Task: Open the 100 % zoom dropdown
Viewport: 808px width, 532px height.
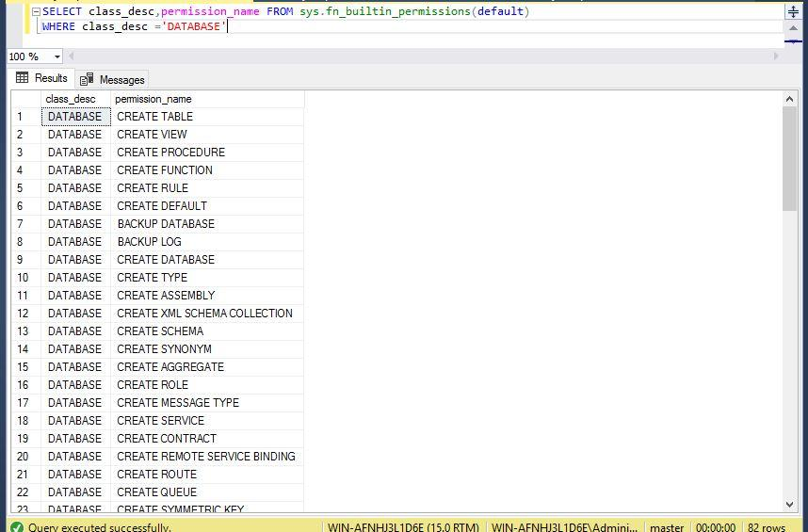Action: 57,56
